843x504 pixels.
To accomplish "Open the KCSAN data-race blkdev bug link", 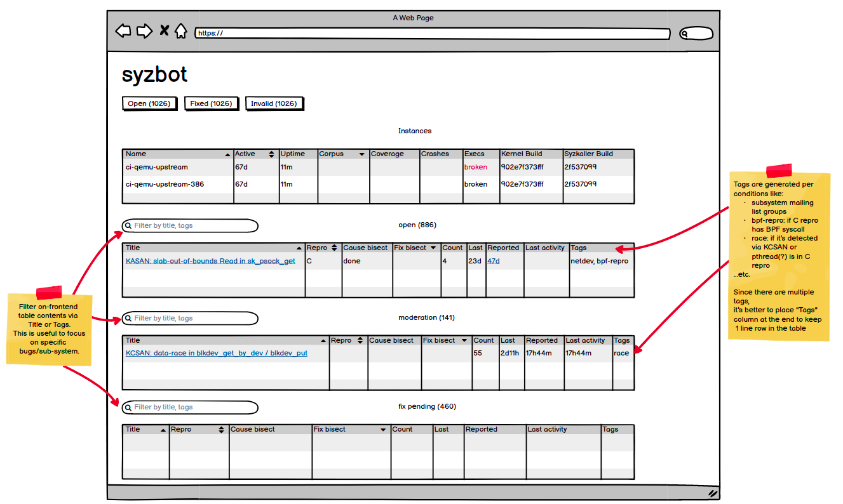I will 217,353.
